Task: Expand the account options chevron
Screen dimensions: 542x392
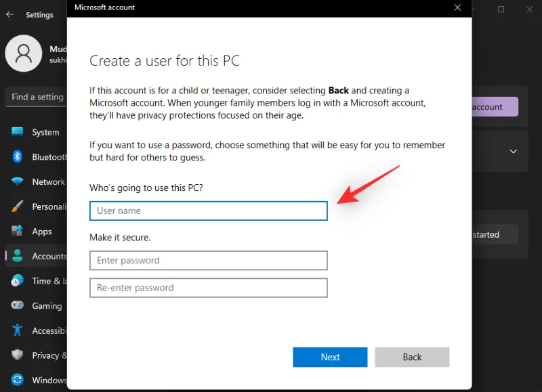Action: click(x=512, y=151)
